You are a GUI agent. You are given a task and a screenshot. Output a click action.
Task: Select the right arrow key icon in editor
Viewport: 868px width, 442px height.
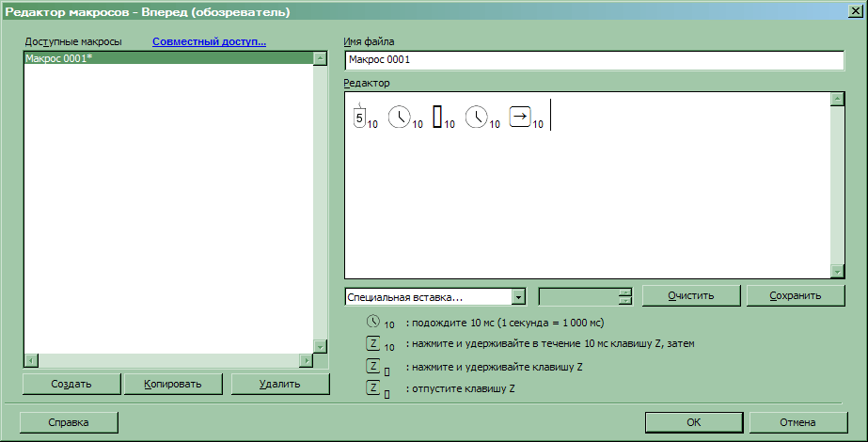[520, 117]
